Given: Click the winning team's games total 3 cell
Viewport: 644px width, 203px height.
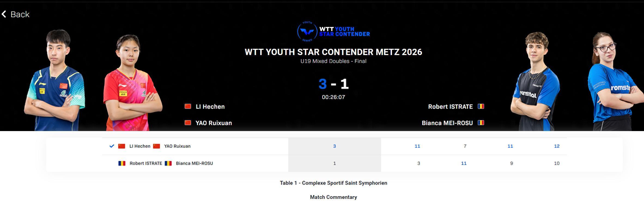Looking at the screenshot, I should tap(334, 146).
